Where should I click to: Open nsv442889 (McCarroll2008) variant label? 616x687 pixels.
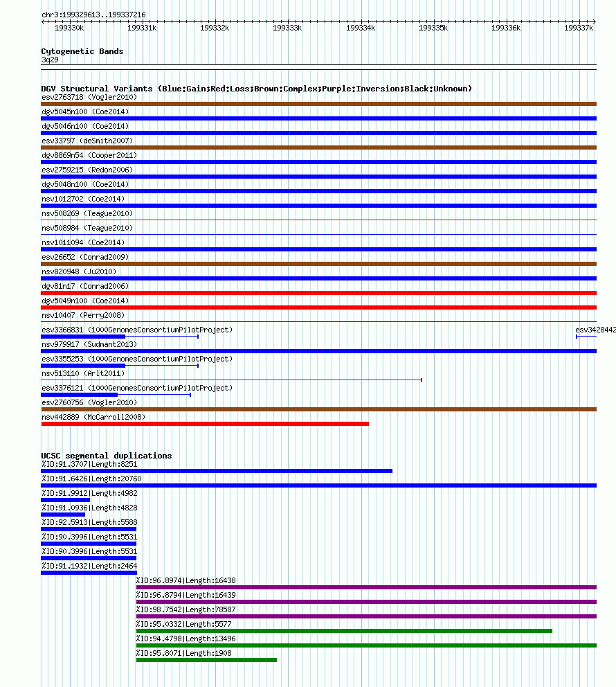click(x=93, y=417)
